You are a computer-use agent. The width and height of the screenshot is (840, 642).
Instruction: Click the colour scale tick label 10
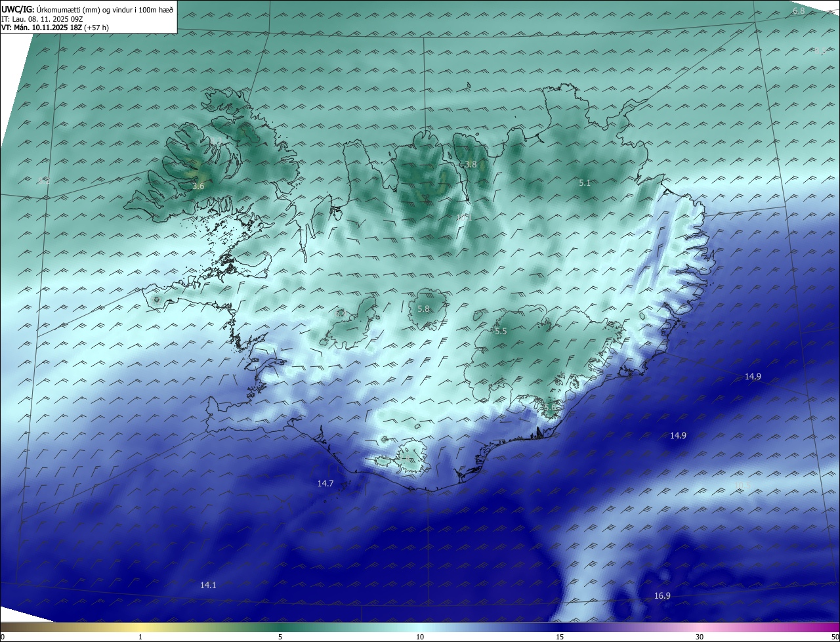tap(420, 637)
